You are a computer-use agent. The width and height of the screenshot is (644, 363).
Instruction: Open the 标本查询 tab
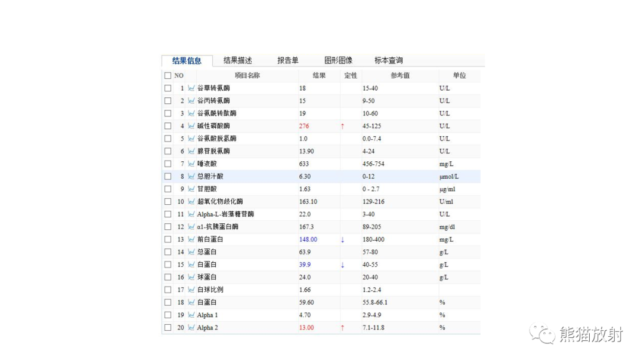(388, 60)
